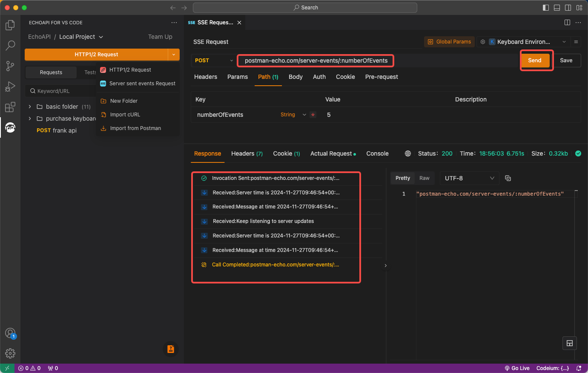Open the Console tab
Image resolution: width=588 pixels, height=373 pixels.
(377, 153)
